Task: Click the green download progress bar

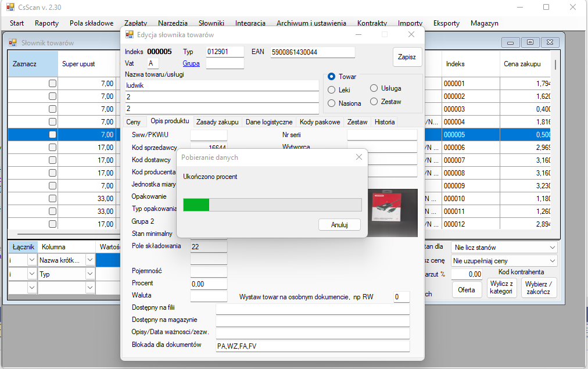Action: coord(273,205)
